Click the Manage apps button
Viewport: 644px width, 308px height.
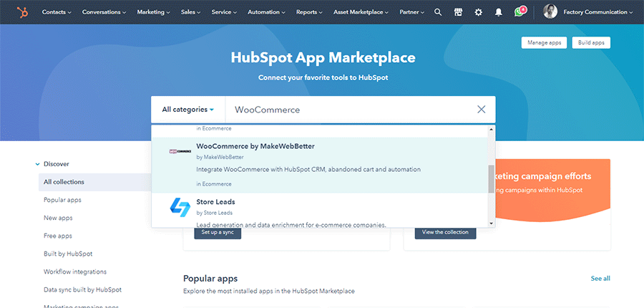(x=545, y=43)
